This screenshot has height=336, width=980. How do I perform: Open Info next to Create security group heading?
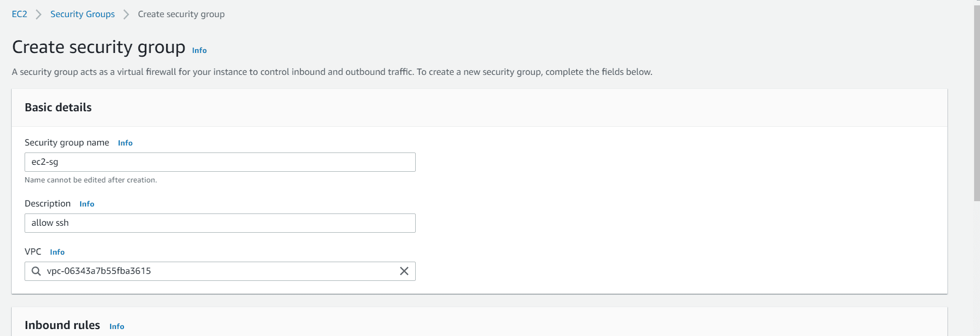[199, 50]
